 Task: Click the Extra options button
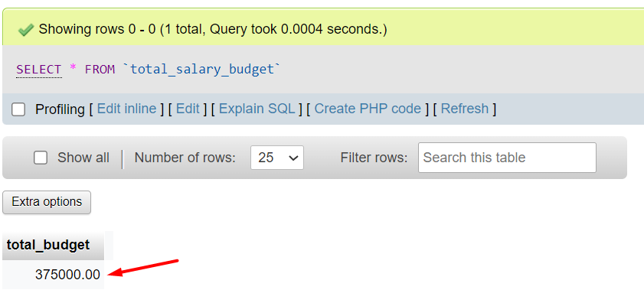pos(47,202)
